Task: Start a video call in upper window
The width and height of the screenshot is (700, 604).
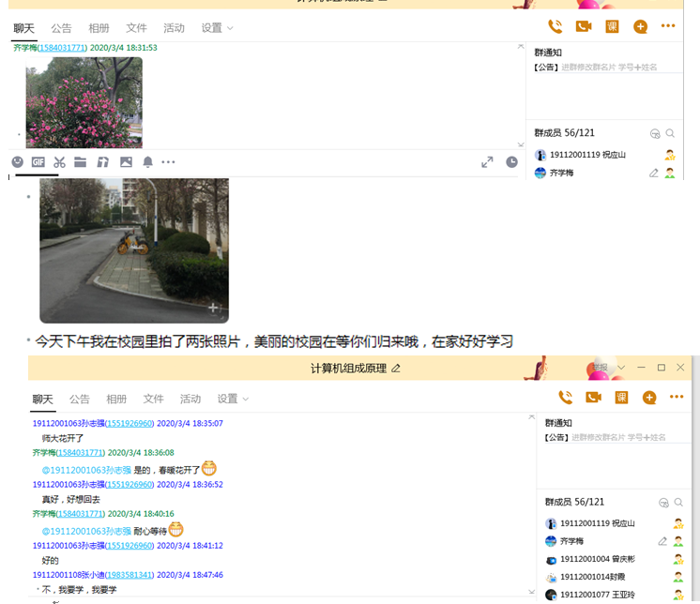Action: (x=584, y=26)
